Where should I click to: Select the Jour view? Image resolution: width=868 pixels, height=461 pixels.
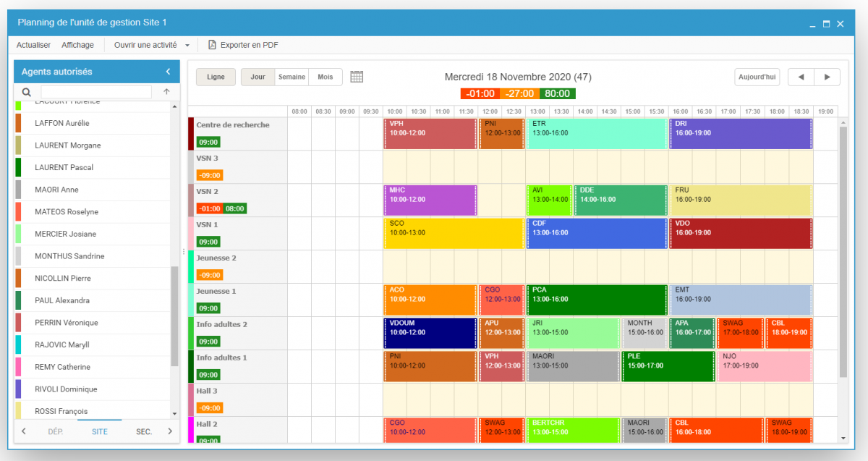coord(258,77)
